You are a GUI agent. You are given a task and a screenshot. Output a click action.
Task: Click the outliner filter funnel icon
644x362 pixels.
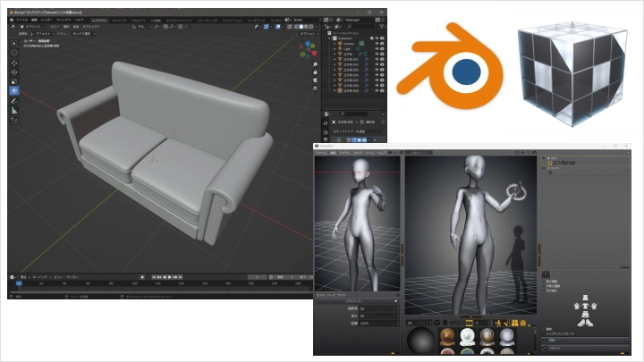pos(382,26)
